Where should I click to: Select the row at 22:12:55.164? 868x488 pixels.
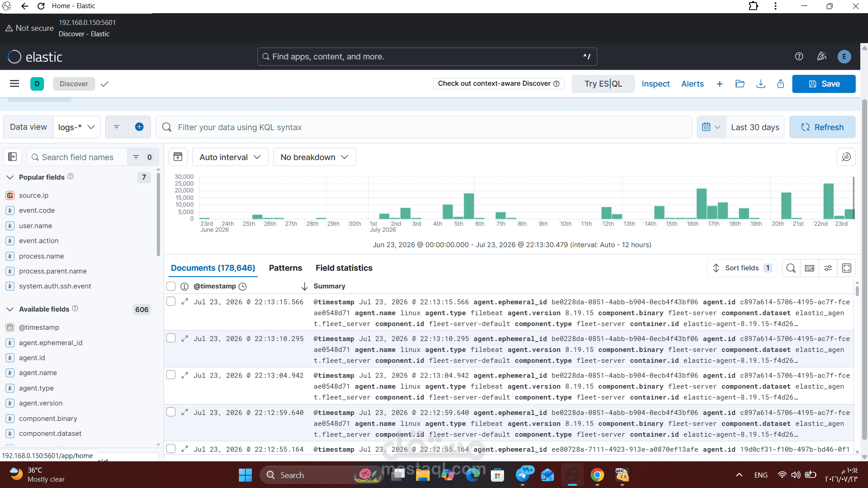(171, 449)
